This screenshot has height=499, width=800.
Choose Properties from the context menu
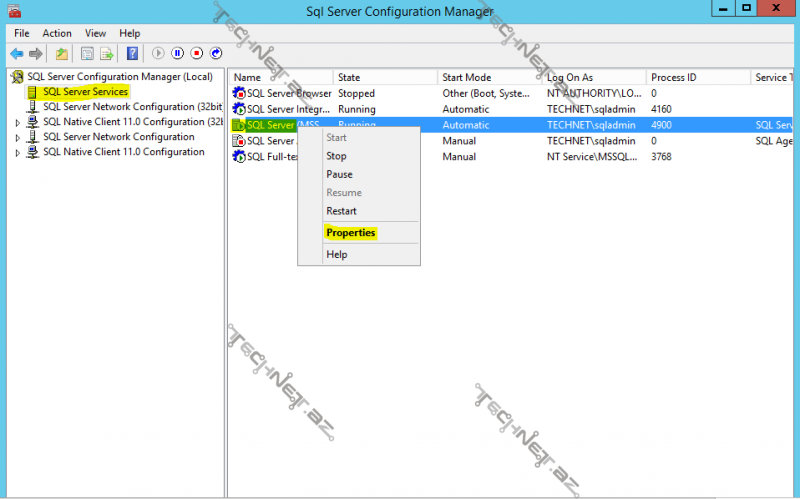(x=350, y=233)
